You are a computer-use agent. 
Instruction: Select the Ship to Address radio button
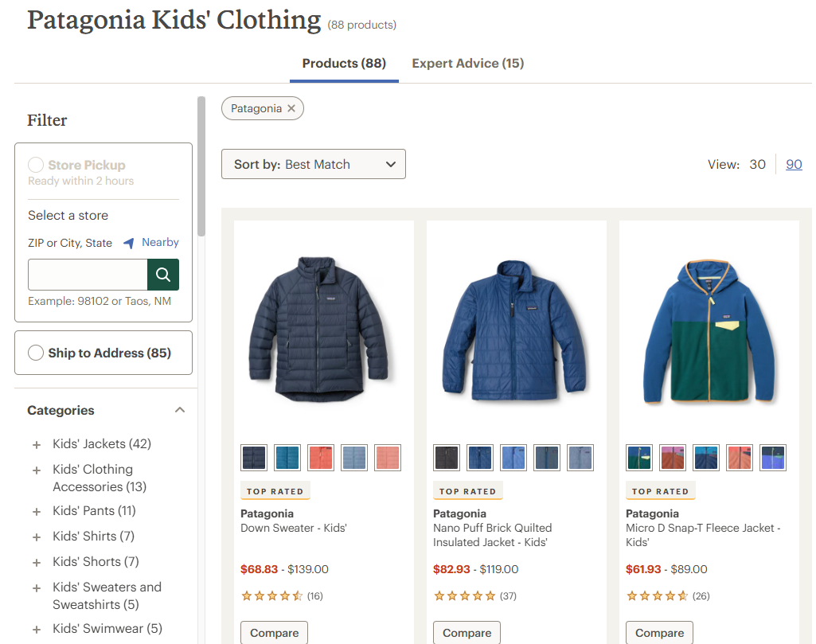[36, 353]
